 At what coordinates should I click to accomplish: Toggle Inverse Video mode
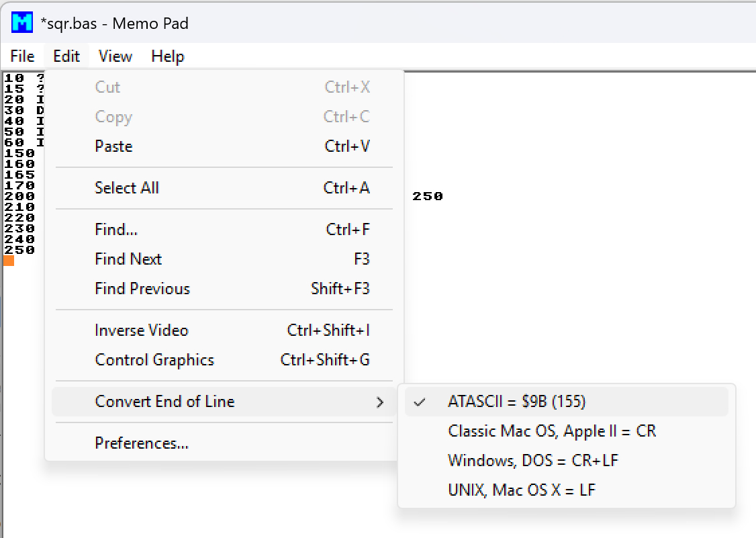click(142, 330)
